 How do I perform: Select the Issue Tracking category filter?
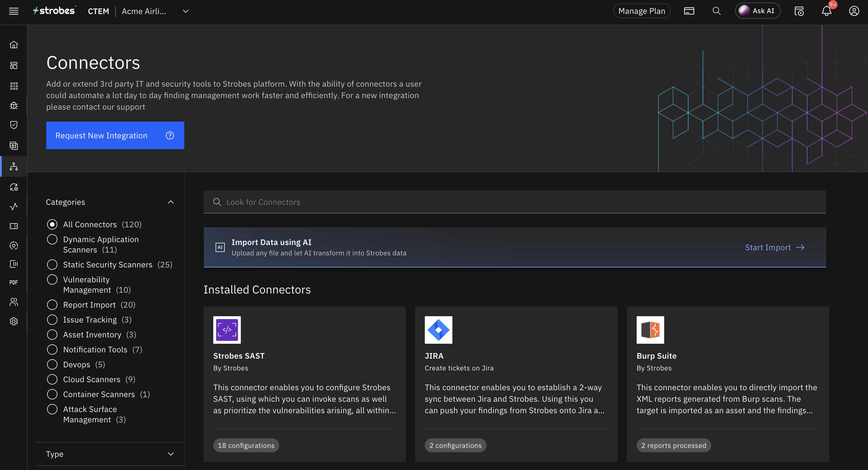52,319
